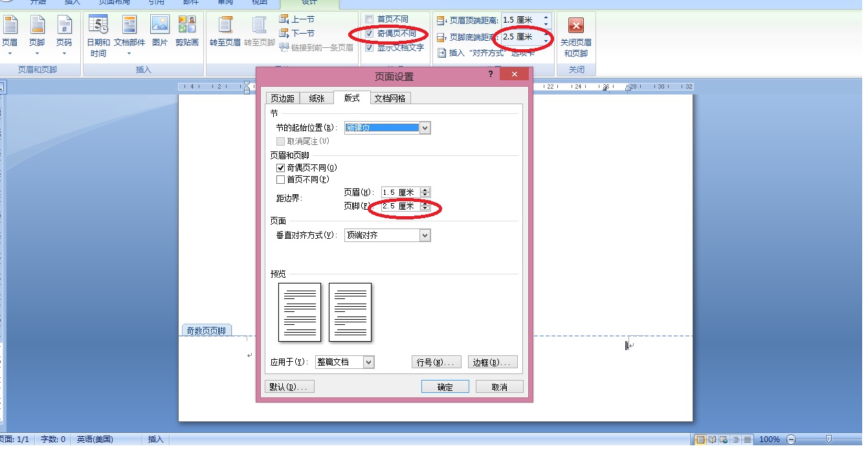Click the dialog help question mark
Viewport: 868px width, 455px height.
point(491,74)
